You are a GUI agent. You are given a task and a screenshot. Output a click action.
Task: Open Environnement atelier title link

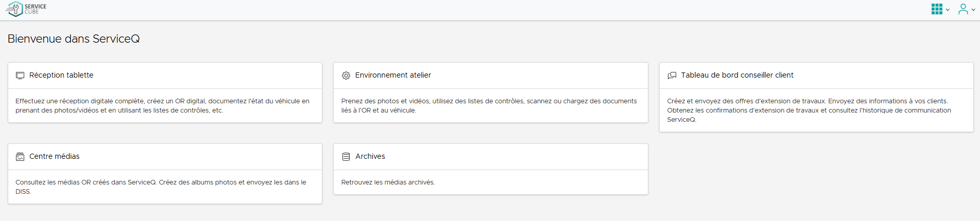point(393,75)
